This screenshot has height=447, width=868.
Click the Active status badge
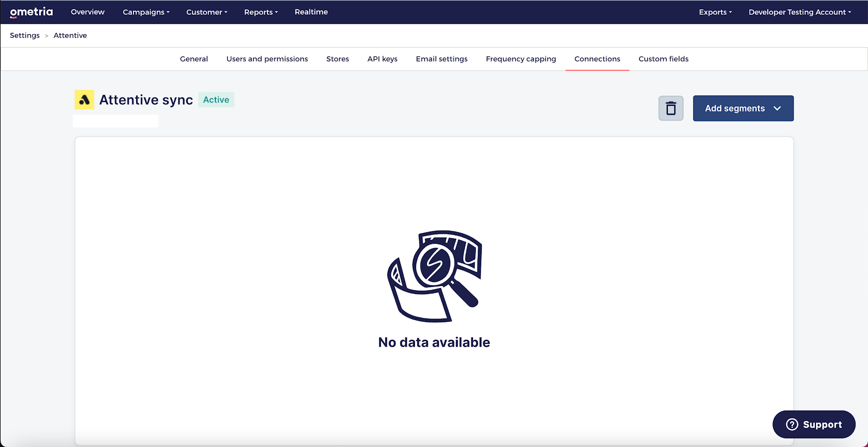pos(216,100)
